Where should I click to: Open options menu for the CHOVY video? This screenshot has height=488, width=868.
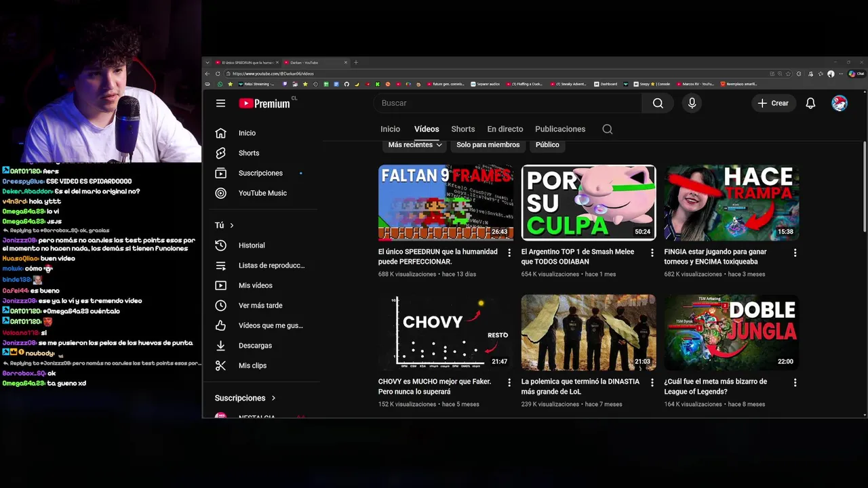click(x=509, y=382)
